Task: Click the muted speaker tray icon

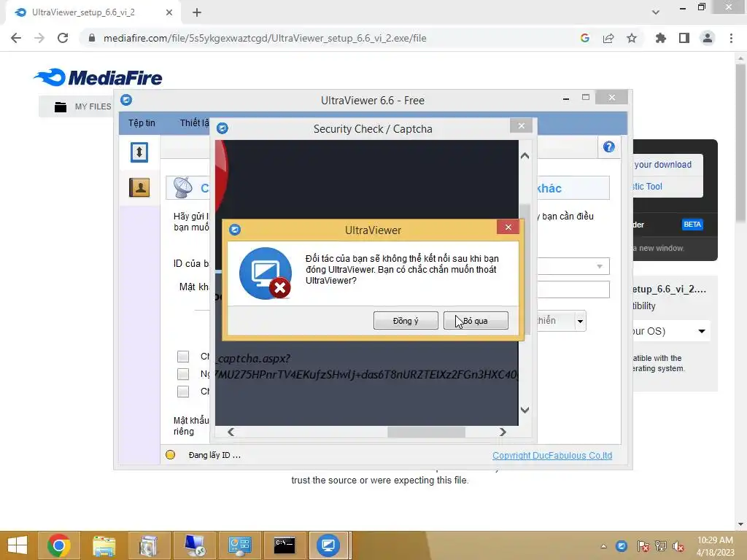Action: point(678,545)
